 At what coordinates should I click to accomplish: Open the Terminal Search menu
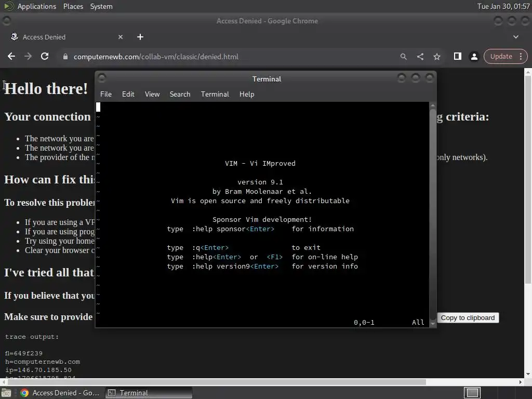(x=180, y=95)
